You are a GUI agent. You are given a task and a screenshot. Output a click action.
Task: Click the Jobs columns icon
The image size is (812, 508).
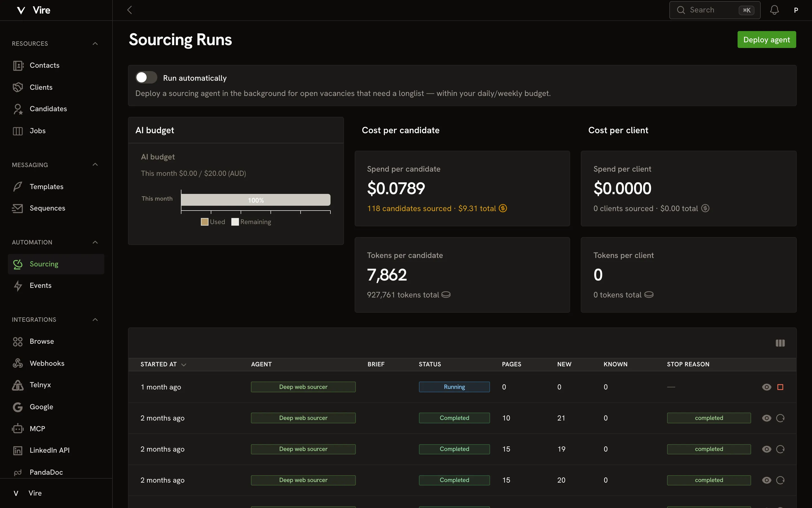pos(18,131)
